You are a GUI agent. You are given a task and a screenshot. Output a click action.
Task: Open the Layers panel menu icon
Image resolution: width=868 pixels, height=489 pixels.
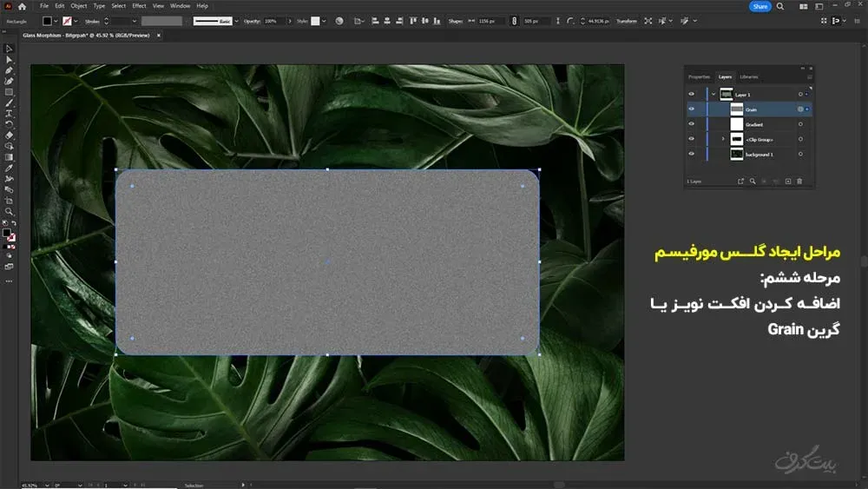pos(810,77)
